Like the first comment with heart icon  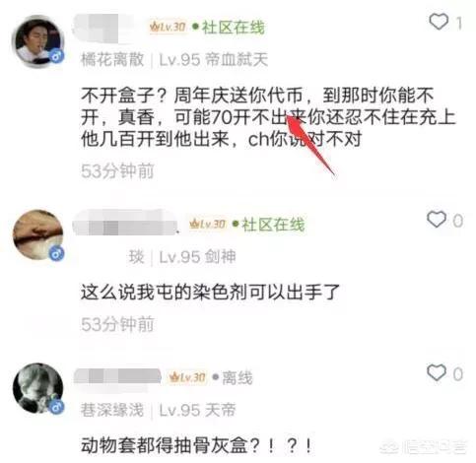pyautogui.click(x=439, y=22)
